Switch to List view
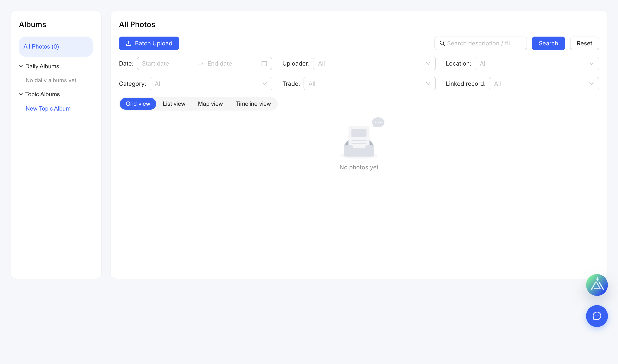 174,104
